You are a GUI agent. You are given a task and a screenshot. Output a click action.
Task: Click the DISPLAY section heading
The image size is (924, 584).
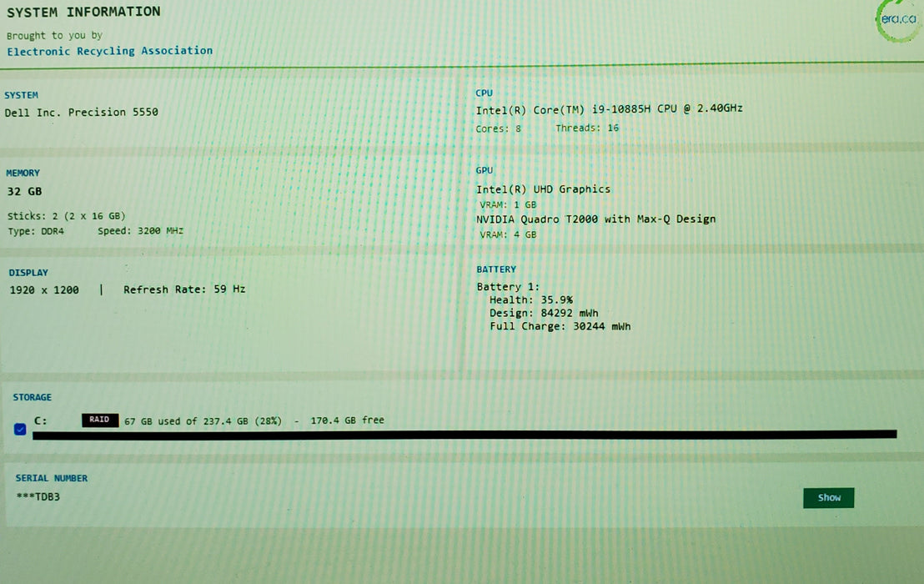[x=28, y=273]
